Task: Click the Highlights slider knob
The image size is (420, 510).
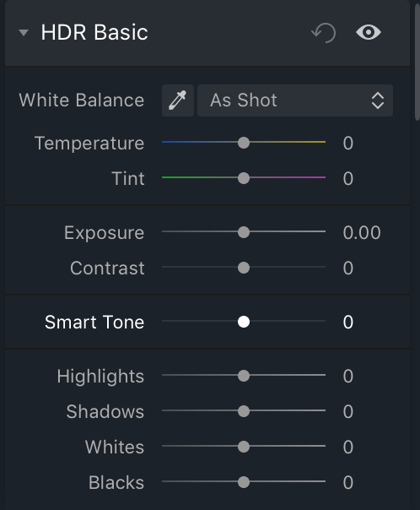Action: coord(244,376)
